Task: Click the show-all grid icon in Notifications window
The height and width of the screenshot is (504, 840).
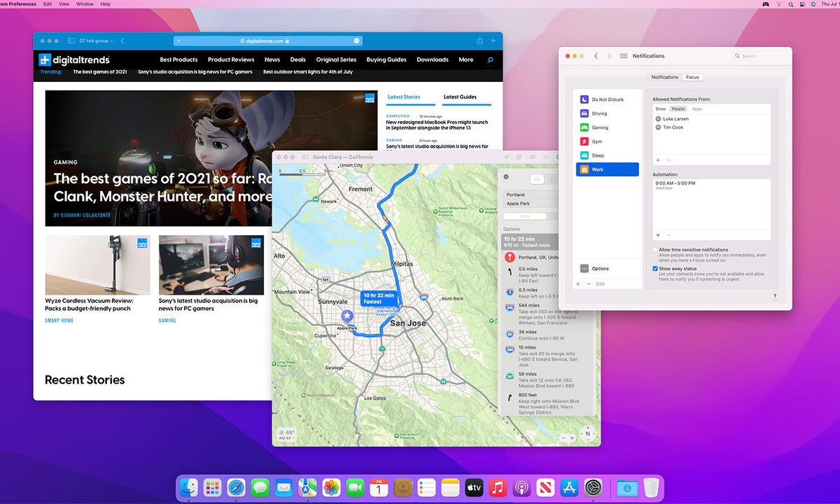Action: [624, 56]
